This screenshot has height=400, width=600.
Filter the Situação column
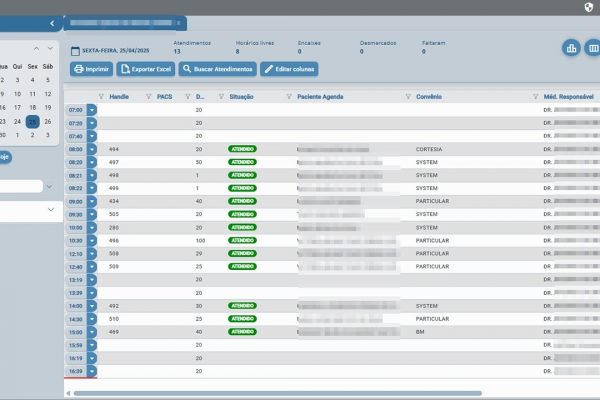coord(221,96)
